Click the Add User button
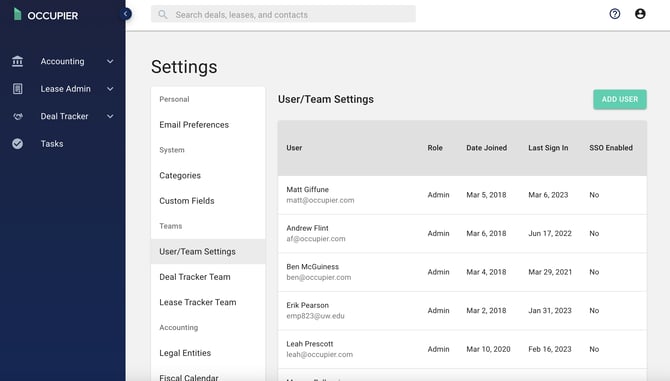This screenshot has width=670, height=381. point(620,100)
